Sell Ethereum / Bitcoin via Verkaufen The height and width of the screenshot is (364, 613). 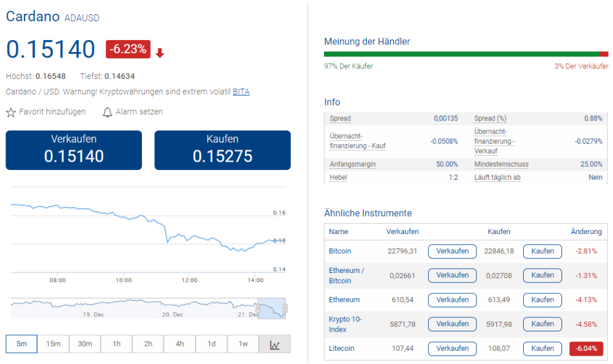click(453, 275)
